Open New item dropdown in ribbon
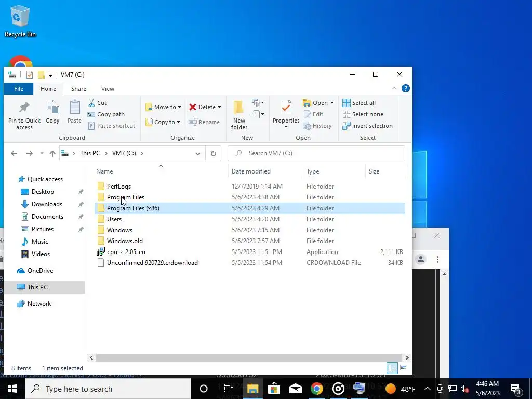Image resolution: width=532 pixels, height=399 pixels. coord(258,102)
